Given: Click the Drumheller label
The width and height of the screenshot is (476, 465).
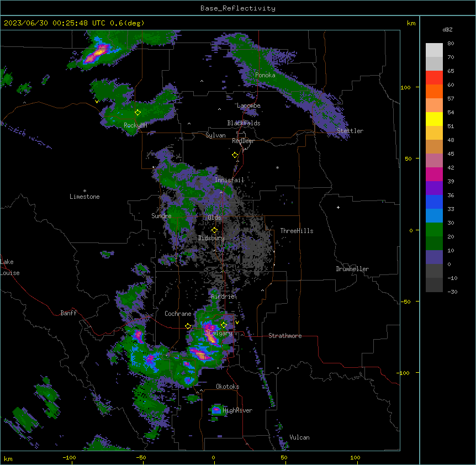Looking at the screenshot, I should 352,269.
